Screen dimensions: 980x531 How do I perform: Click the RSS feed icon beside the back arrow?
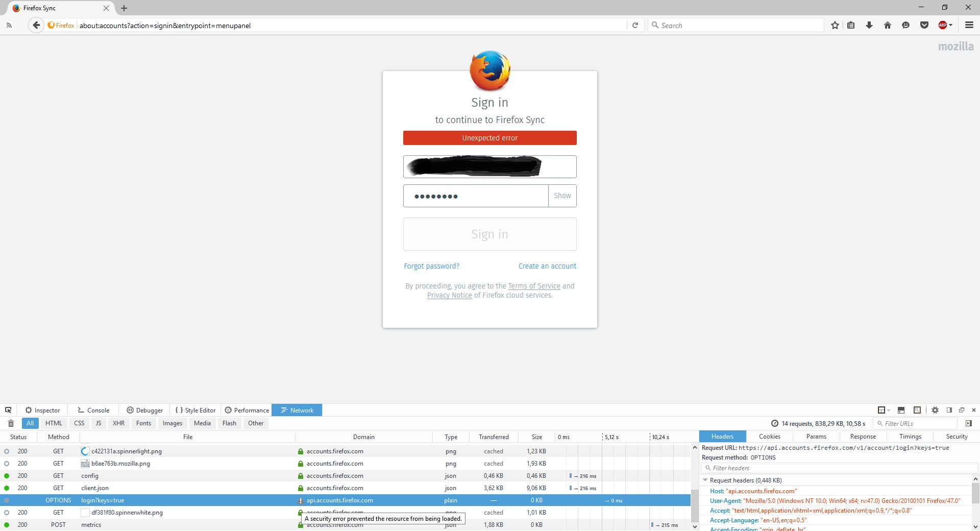tap(9, 25)
